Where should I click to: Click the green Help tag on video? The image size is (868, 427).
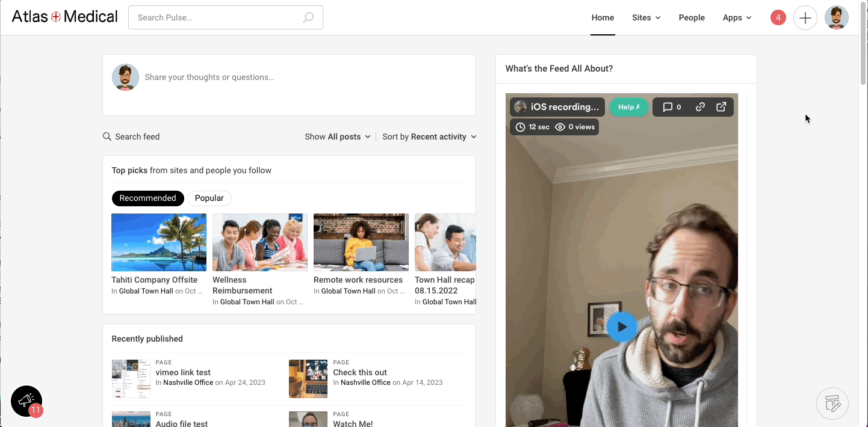point(629,107)
